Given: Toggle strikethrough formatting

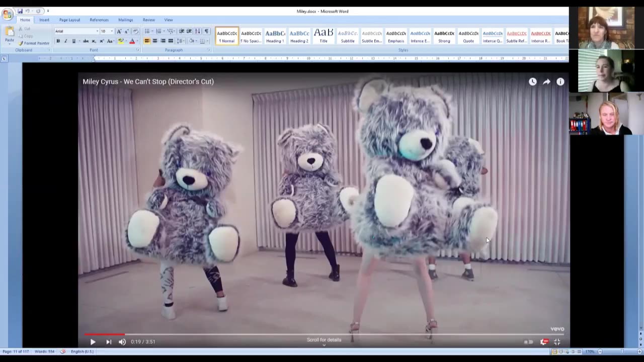Looking at the screenshot, I should (x=86, y=41).
